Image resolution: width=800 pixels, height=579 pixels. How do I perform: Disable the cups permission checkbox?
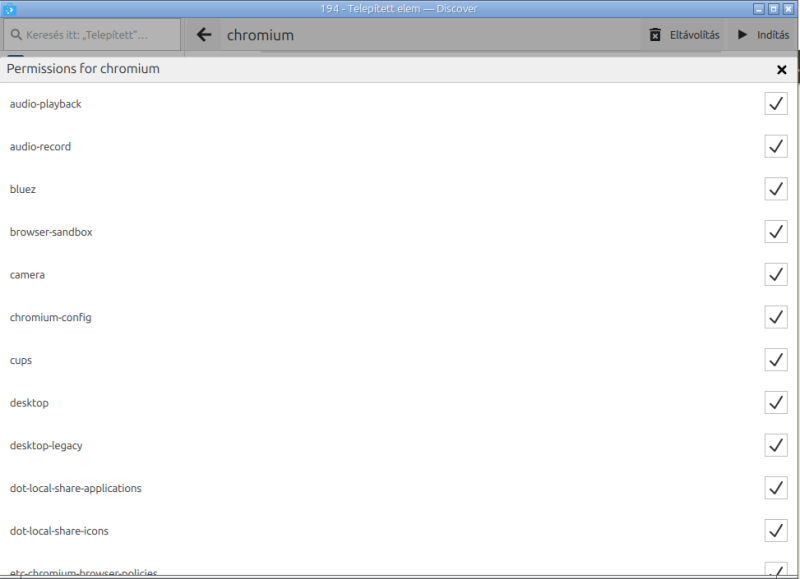[x=776, y=360]
